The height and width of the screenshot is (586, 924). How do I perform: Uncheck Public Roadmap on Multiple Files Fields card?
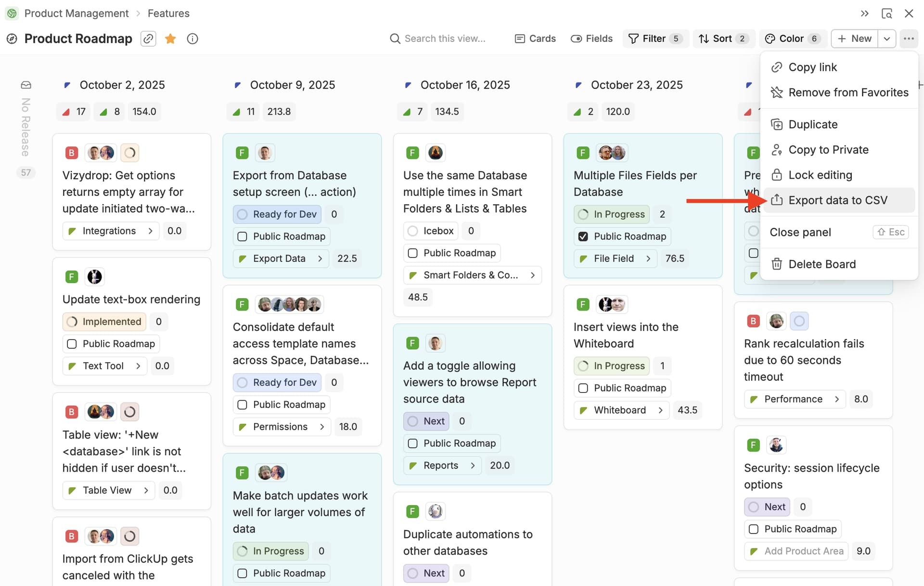coord(583,236)
